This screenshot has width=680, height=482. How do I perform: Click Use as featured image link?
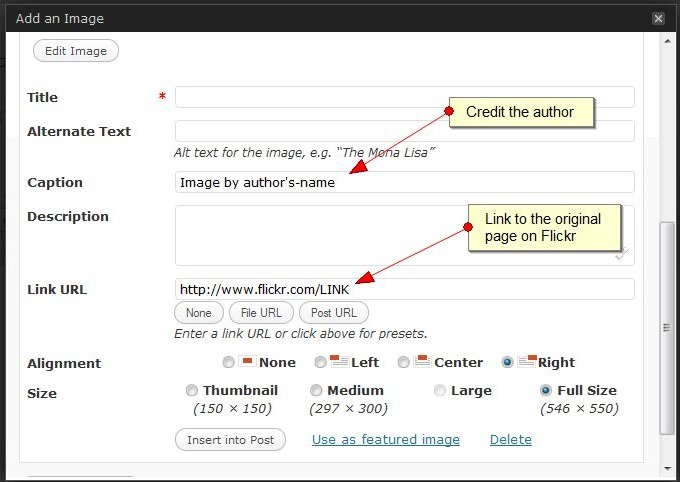point(386,439)
